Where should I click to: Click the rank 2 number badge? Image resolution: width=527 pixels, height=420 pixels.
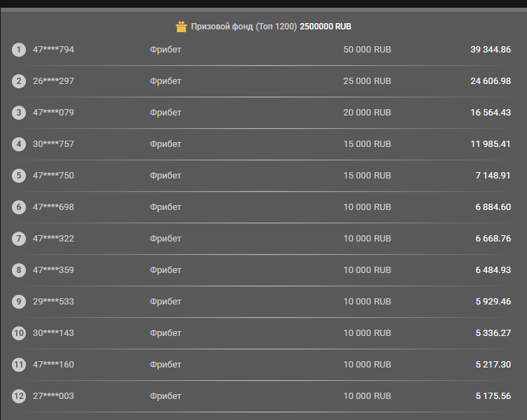point(19,81)
